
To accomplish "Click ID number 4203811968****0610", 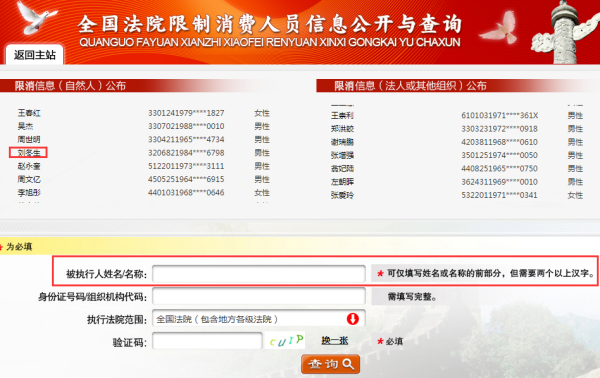I will (x=499, y=142).
